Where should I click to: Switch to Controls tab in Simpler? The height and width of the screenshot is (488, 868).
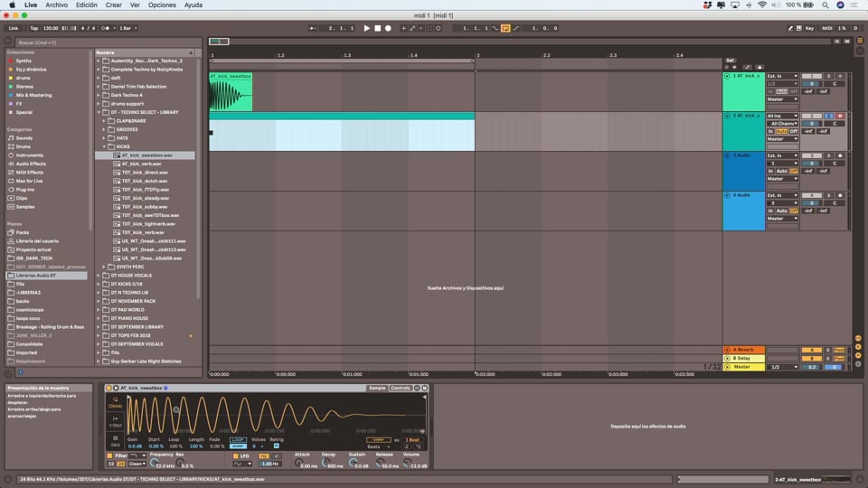[401, 388]
